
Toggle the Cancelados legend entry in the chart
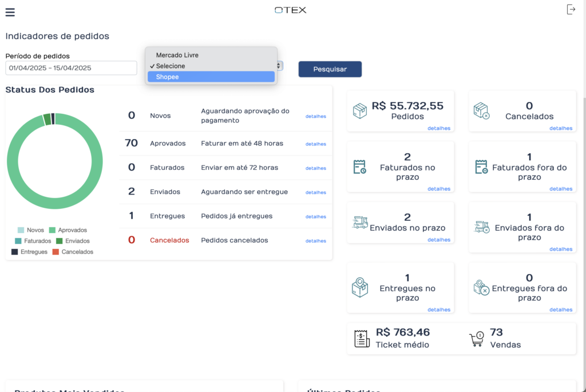coord(73,252)
